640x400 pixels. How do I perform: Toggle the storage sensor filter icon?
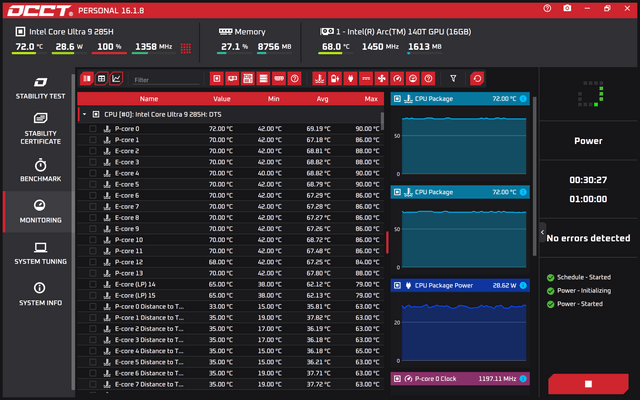point(263,78)
